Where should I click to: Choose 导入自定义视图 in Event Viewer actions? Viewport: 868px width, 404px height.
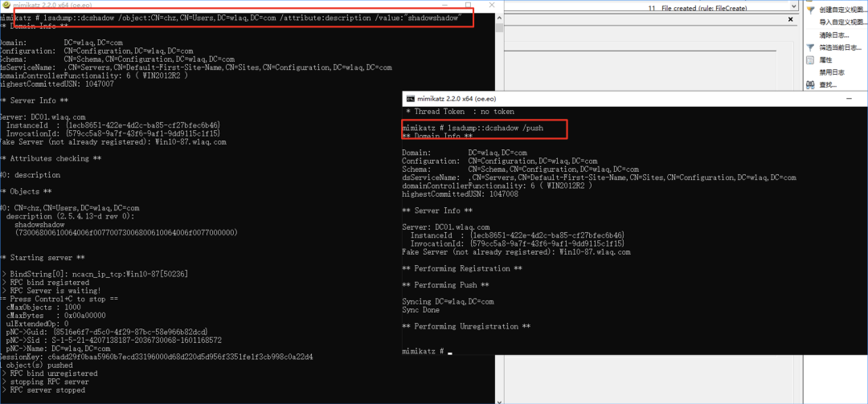click(x=841, y=22)
